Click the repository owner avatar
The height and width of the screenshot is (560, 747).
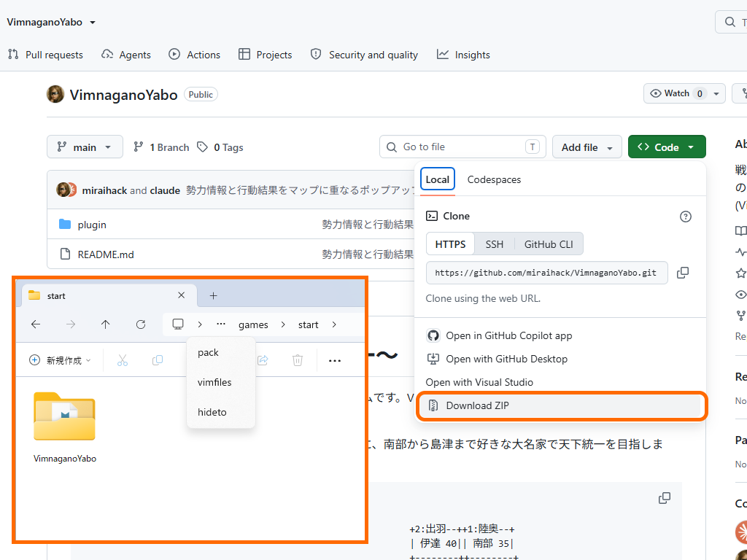(55, 94)
